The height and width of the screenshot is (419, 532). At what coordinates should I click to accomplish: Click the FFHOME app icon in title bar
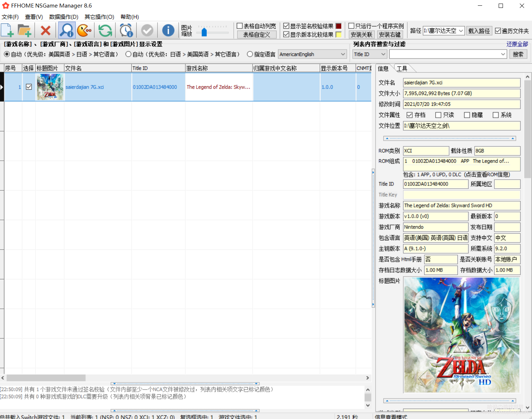(5, 6)
